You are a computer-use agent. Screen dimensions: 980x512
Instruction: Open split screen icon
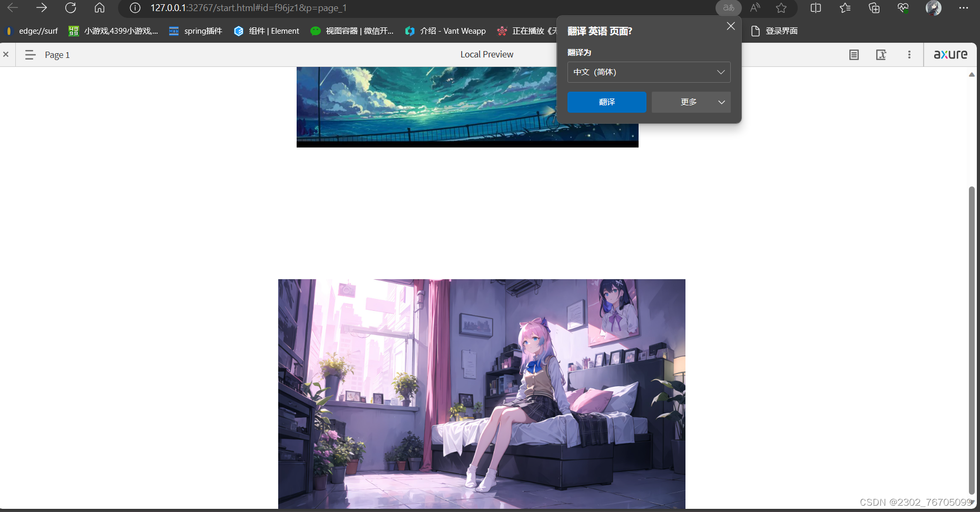click(x=816, y=8)
